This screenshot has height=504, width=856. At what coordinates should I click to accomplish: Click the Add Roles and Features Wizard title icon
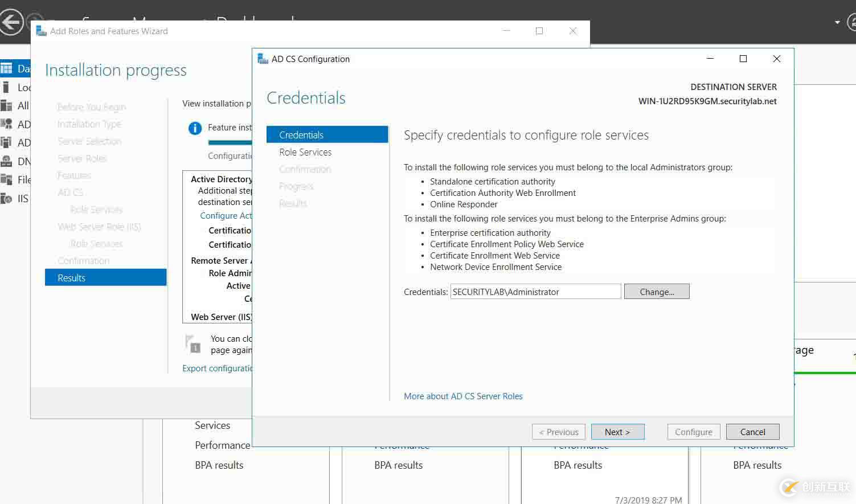point(41,31)
